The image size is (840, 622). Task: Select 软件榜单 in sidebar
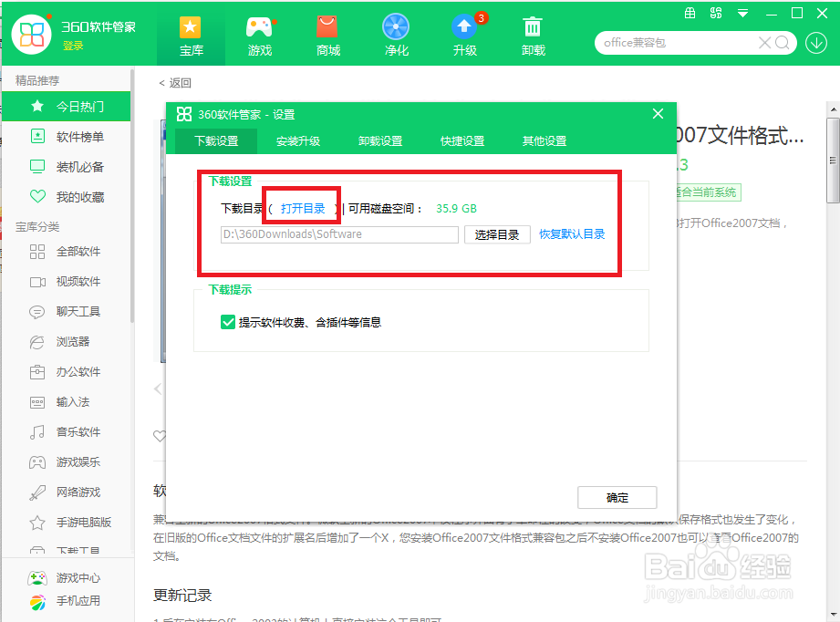(x=67, y=137)
